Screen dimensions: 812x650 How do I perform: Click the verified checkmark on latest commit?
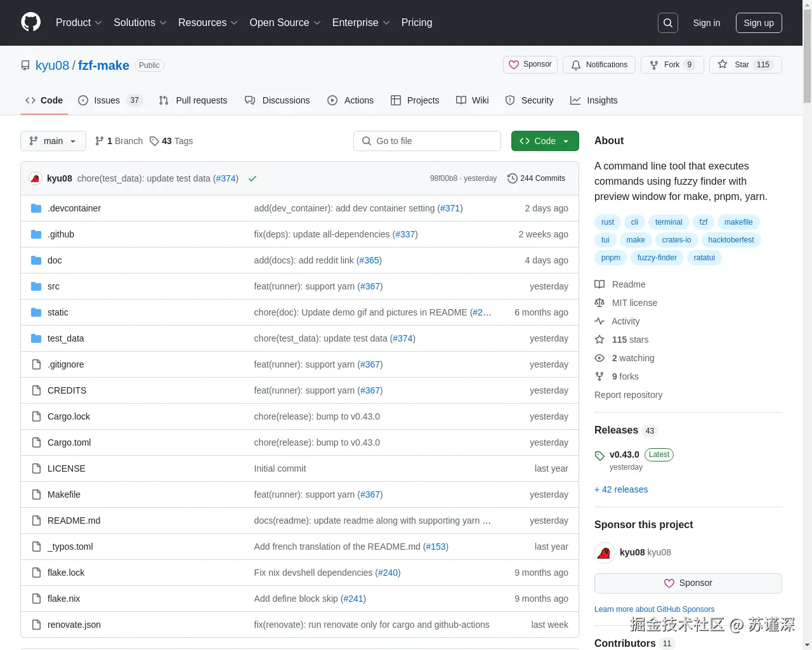tap(252, 178)
